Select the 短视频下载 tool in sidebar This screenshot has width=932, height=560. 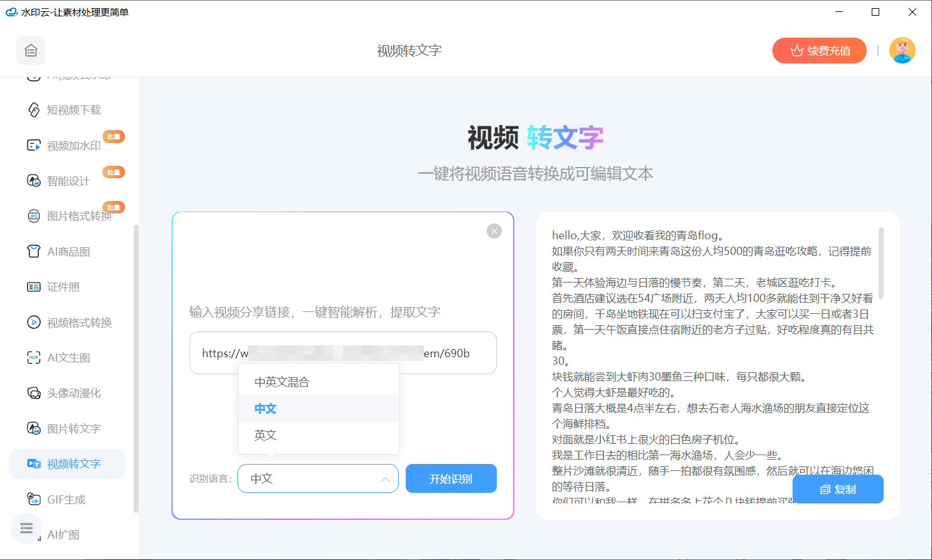tap(65, 109)
